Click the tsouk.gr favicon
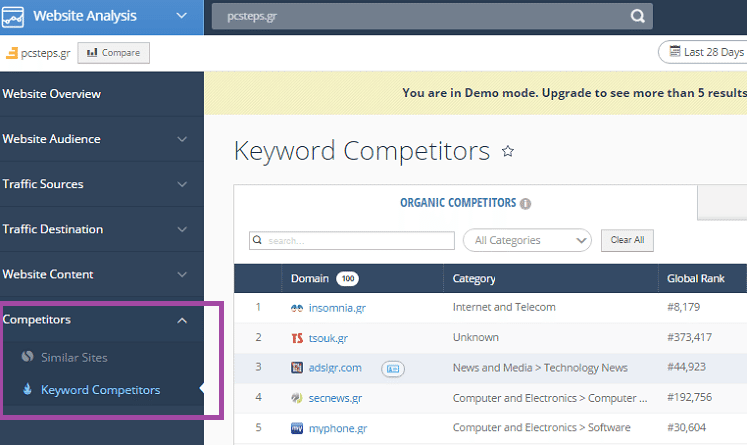 coord(297,338)
